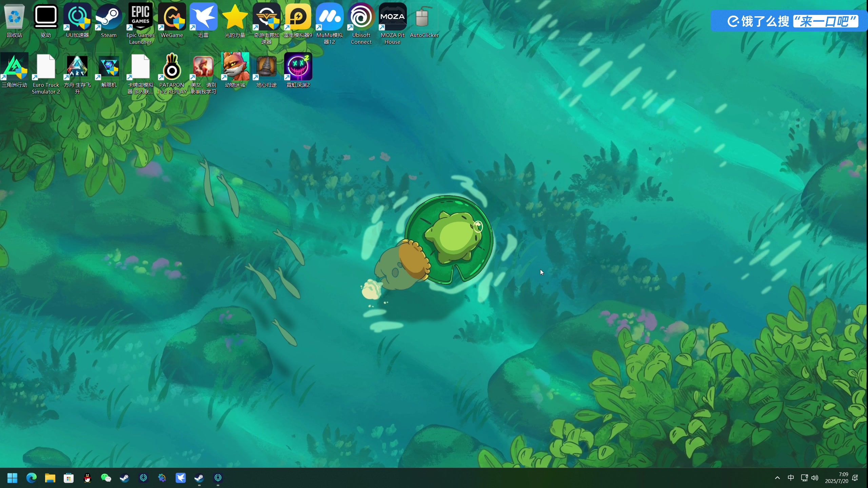Open network status in the tray
Image resolution: width=868 pixels, height=488 pixels.
tap(804, 478)
